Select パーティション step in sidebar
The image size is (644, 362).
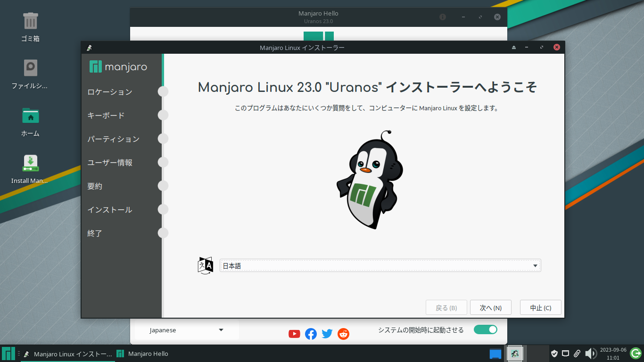click(114, 139)
